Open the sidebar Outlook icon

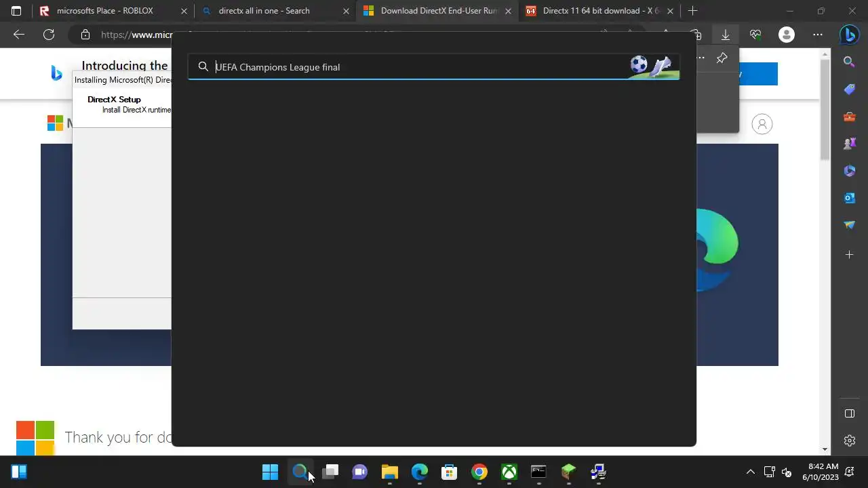[849, 197]
